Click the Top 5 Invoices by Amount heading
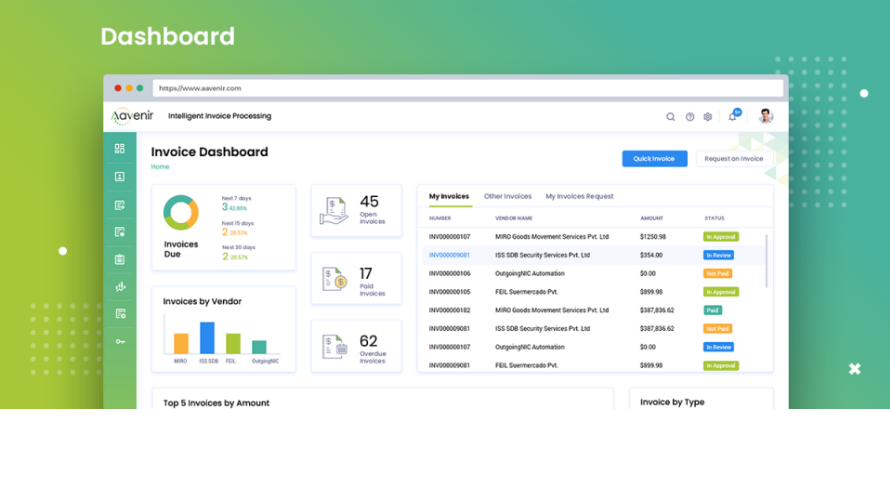Image resolution: width=890 pixels, height=500 pixels. (216, 403)
